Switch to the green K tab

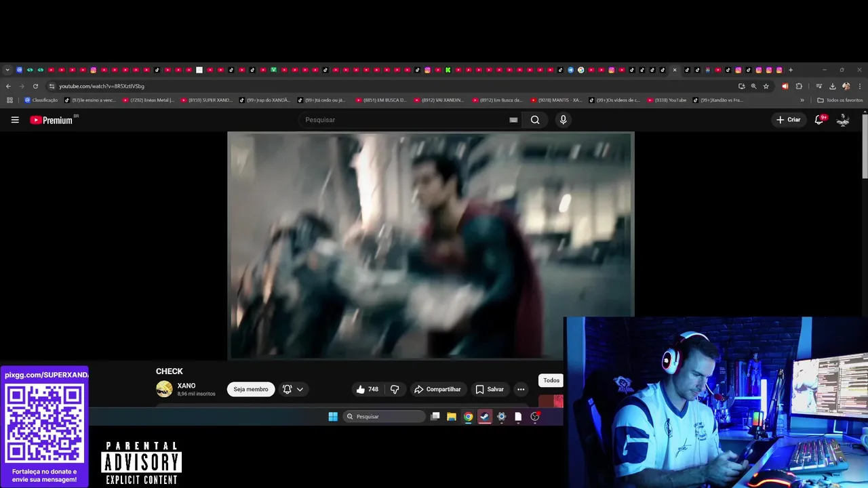pyautogui.click(x=448, y=70)
